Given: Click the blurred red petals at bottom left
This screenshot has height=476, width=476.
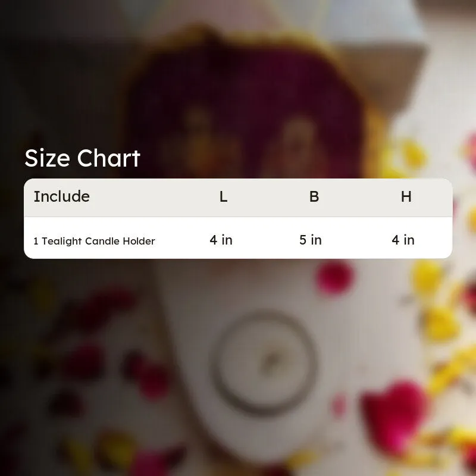Looking at the screenshot, I should point(100,349).
